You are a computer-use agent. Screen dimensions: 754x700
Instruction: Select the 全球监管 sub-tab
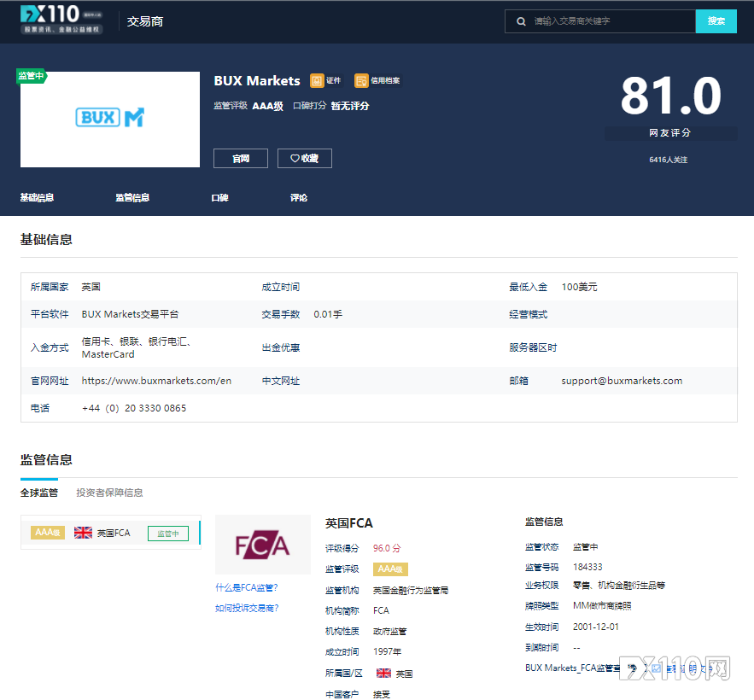coord(39,493)
